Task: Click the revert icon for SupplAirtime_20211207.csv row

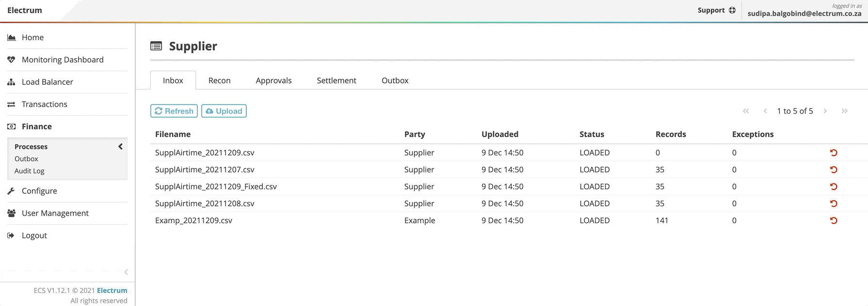Action: coord(834,169)
